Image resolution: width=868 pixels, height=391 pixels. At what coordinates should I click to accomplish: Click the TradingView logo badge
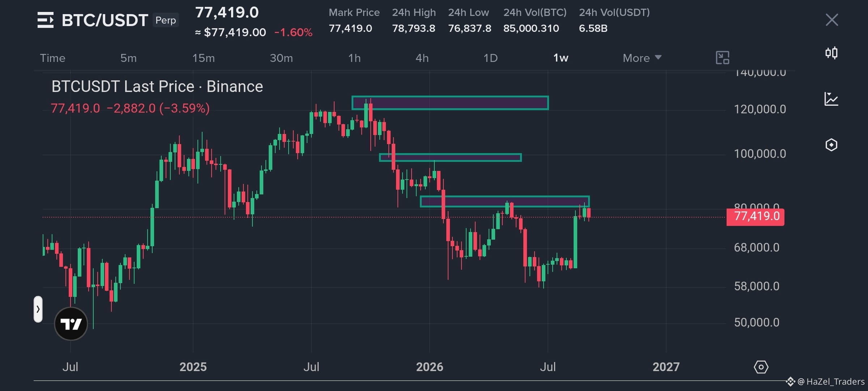pyautogui.click(x=71, y=324)
